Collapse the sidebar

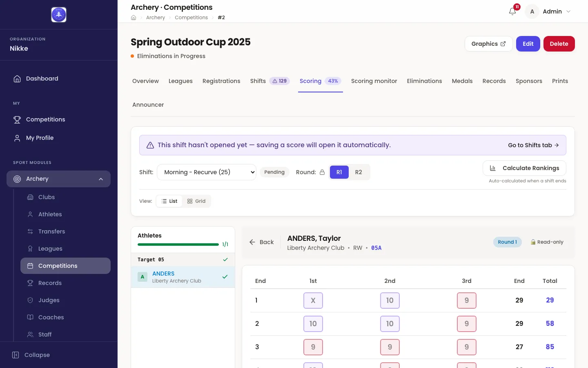(59, 355)
